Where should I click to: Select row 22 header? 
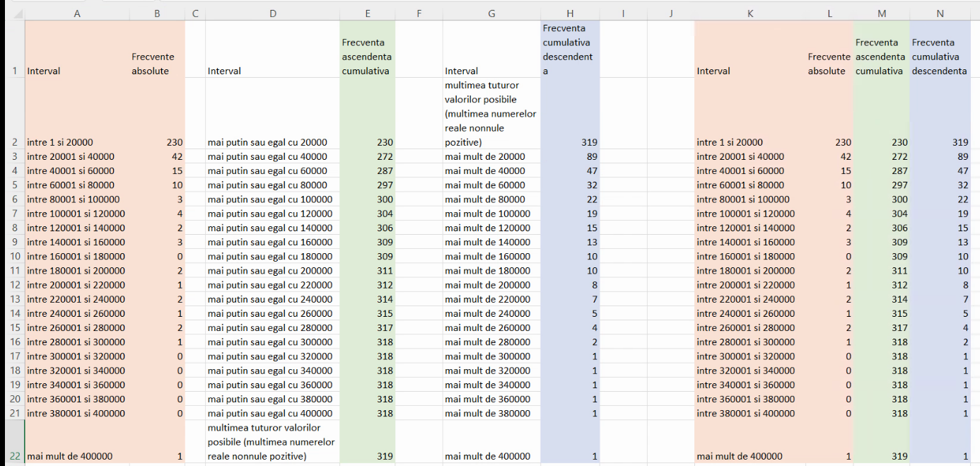[x=14, y=456]
